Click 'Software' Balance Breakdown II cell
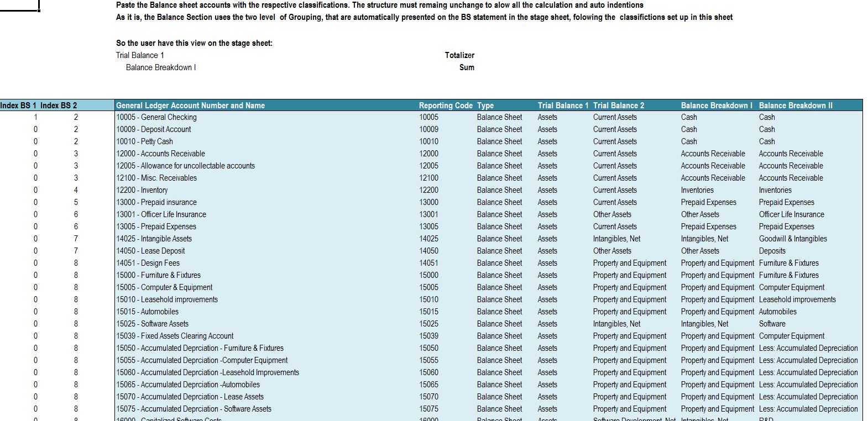Screen dimensions: 868x421 (x=772, y=324)
